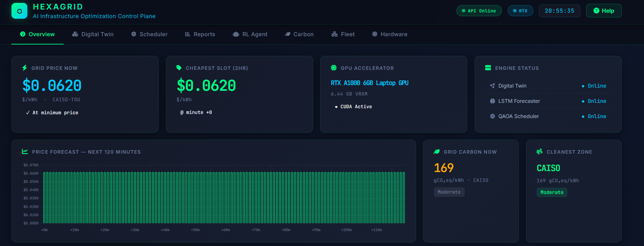Click the gray Moderate carbon badge
644x246 pixels.
[449, 192]
